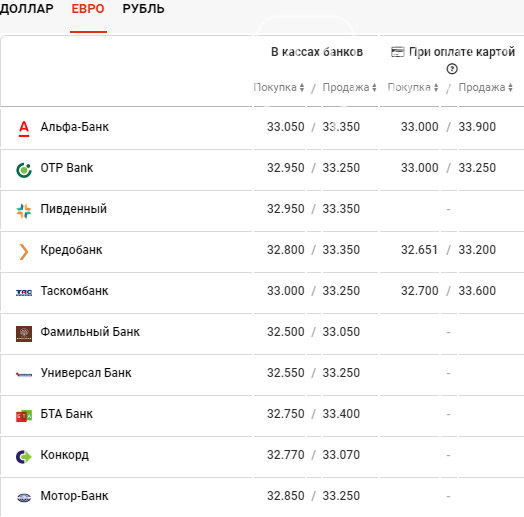The height and width of the screenshot is (517, 524).
Task: Switch to the ДОЛЛАР tab
Action: coord(27,9)
